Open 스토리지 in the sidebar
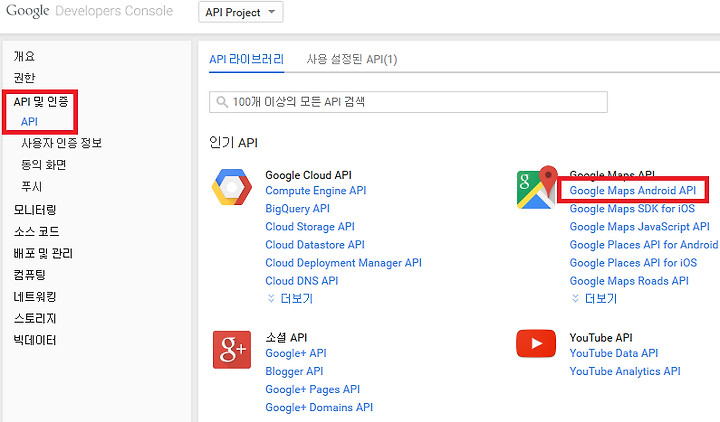This screenshot has height=422, width=720. tap(35, 318)
